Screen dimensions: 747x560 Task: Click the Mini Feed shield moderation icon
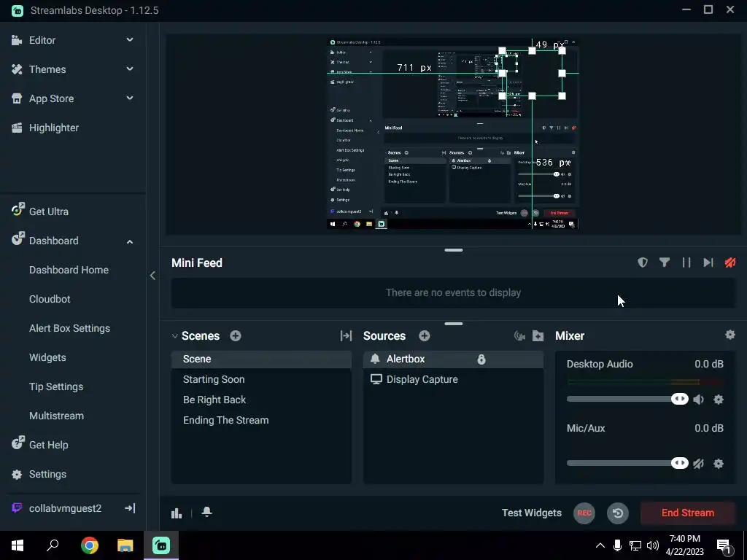[642, 262]
